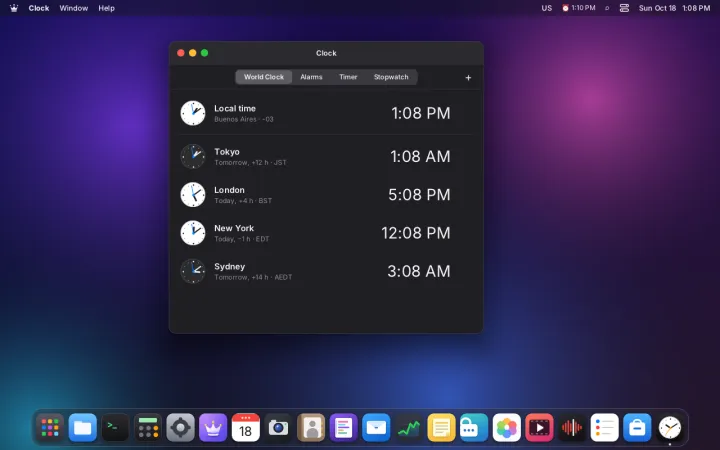720x450 pixels.
Task: Click the 3:08 AM Sydney time
Action: click(419, 271)
